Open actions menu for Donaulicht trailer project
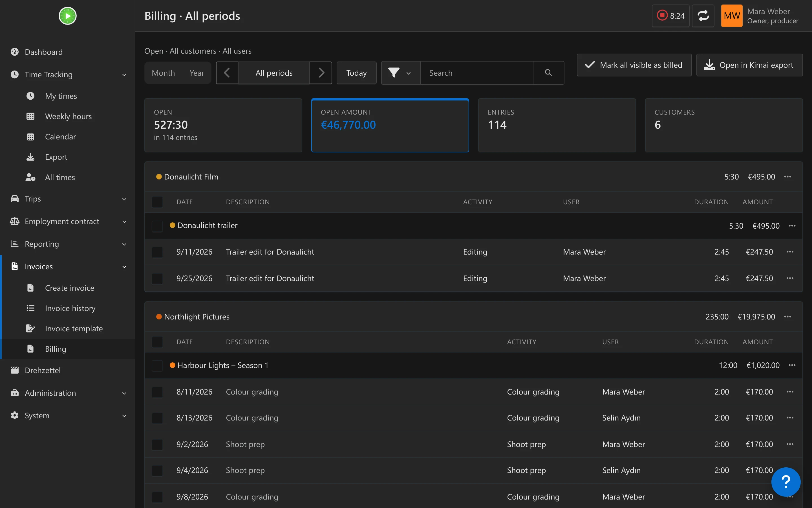 point(792,226)
